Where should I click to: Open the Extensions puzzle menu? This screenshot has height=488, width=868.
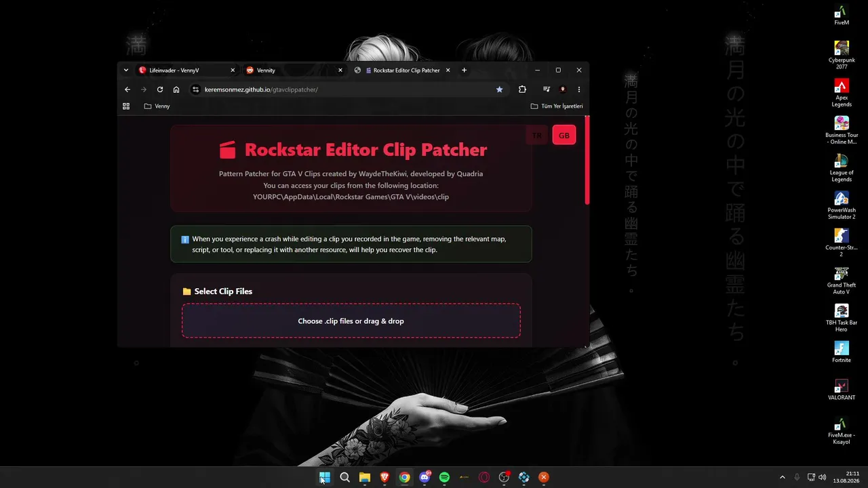click(522, 89)
